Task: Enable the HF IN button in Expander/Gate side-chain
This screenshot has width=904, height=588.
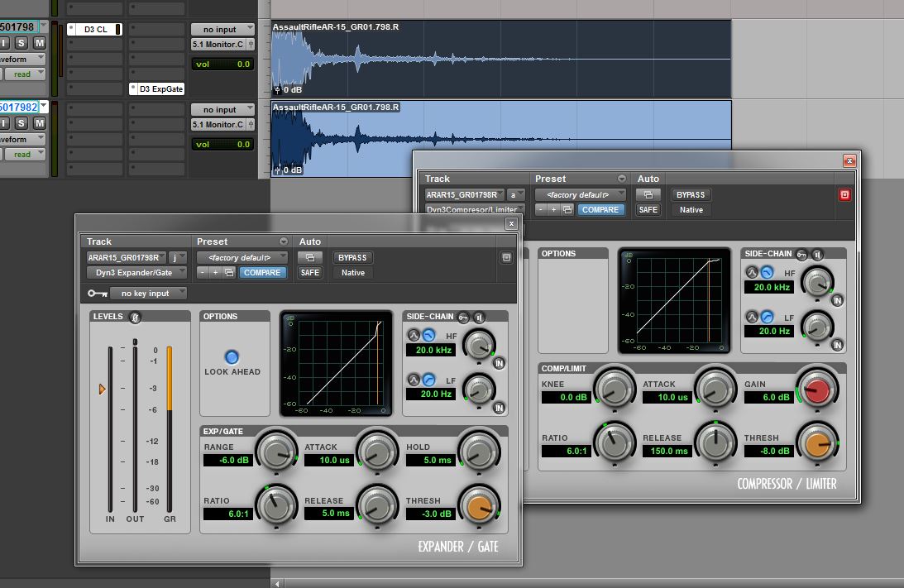Action: tap(499, 363)
